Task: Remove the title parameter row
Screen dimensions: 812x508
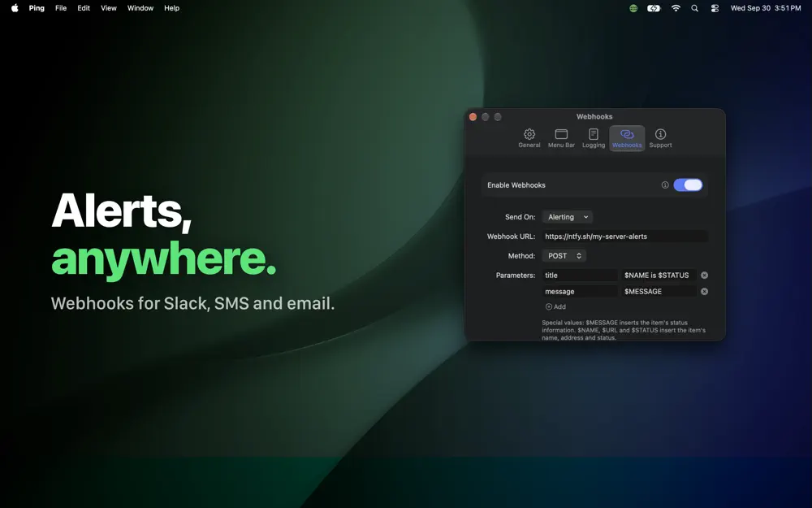Action: point(704,276)
